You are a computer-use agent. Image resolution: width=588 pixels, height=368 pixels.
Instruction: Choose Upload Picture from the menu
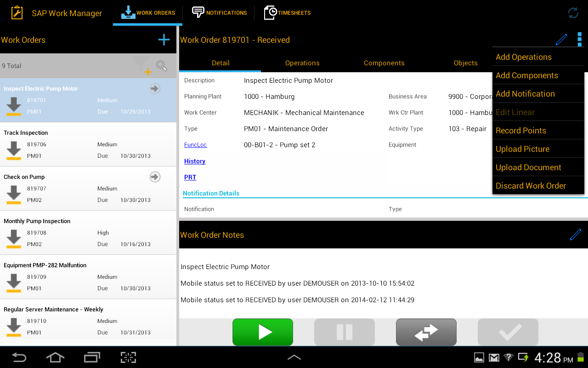(x=538, y=149)
